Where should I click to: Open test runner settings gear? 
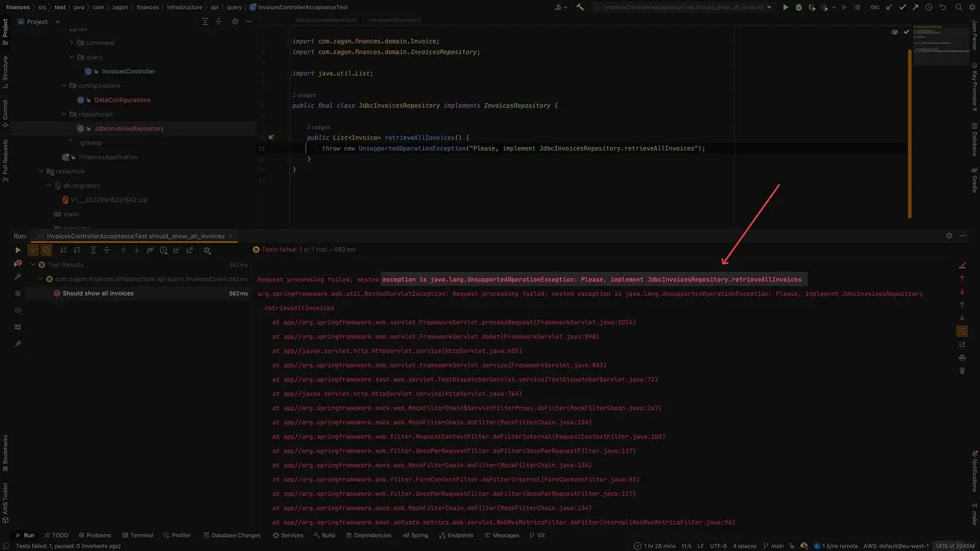click(207, 250)
